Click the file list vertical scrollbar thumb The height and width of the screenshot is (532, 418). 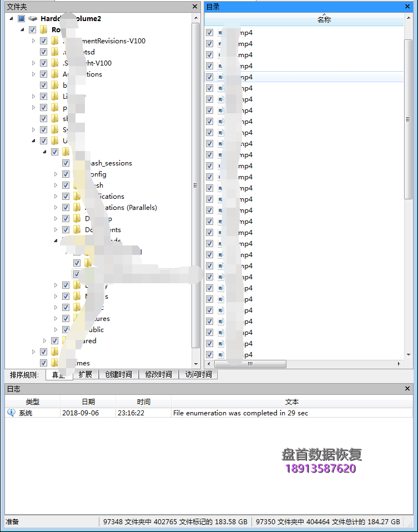click(x=408, y=119)
